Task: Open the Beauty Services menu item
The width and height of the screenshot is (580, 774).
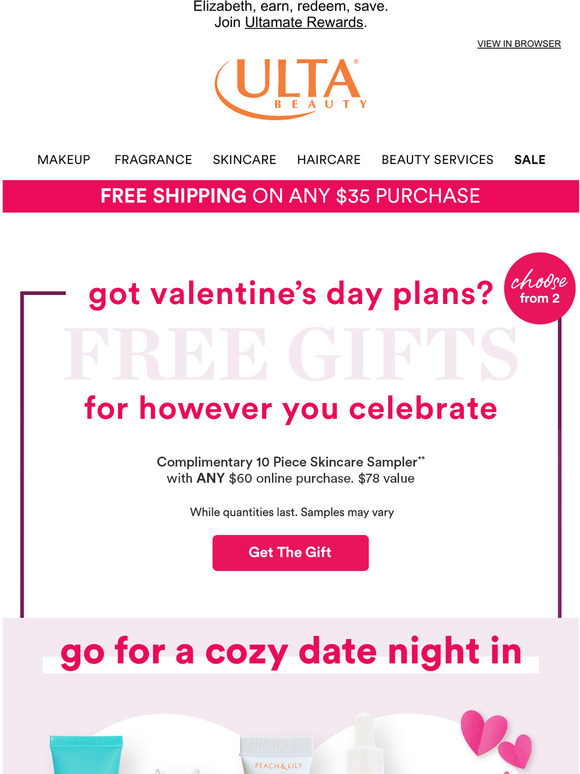Action: click(x=437, y=159)
